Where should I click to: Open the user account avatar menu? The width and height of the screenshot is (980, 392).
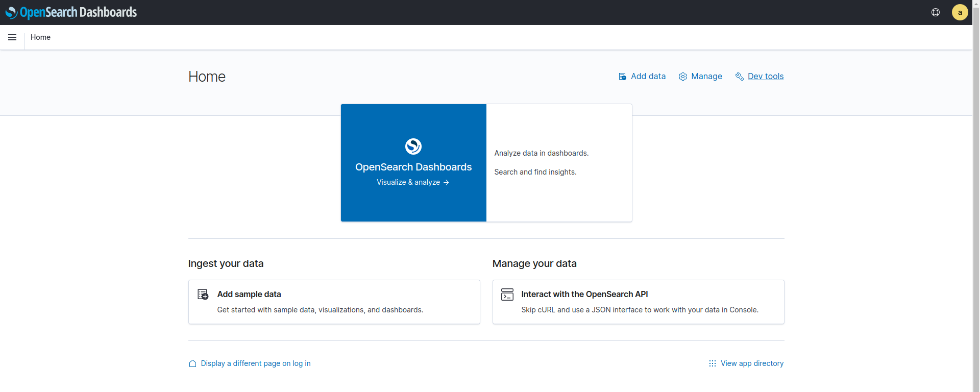tap(960, 12)
